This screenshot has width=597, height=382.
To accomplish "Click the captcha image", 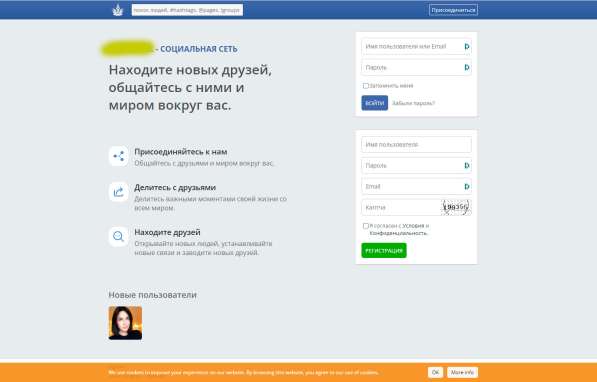I will (x=456, y=207).
